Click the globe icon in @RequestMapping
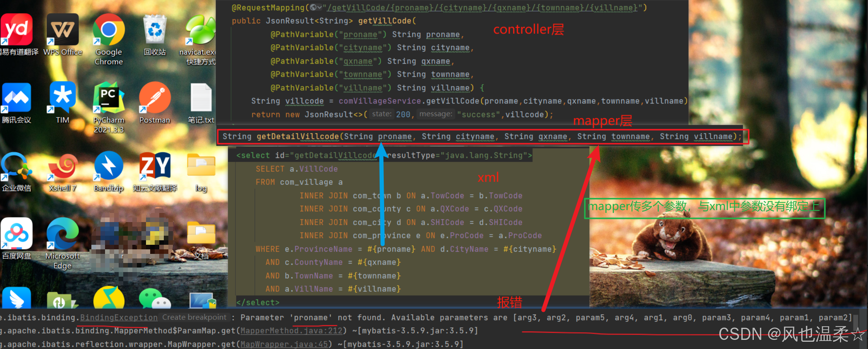868x349 pixels. 313,7
